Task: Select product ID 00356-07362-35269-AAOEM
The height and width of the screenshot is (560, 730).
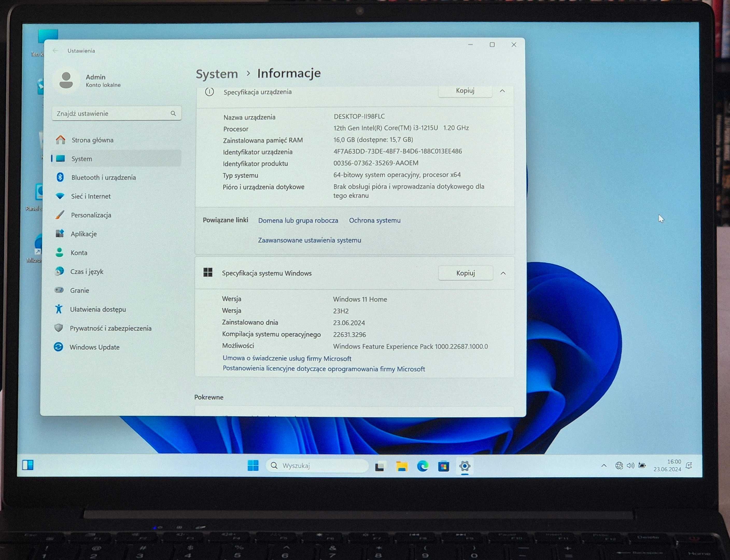Action: [x=376, y=163]
